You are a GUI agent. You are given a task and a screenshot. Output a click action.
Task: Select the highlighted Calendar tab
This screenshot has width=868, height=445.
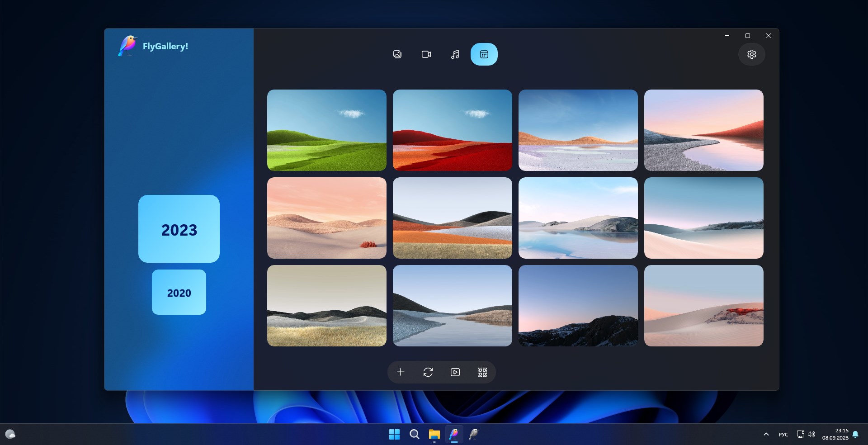(484, 54)
